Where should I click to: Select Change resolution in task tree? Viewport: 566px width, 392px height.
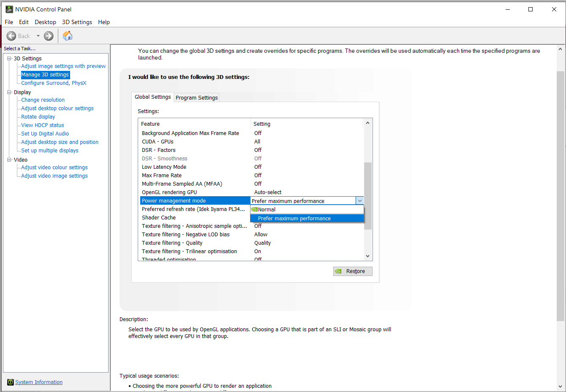tap(43, 100)
